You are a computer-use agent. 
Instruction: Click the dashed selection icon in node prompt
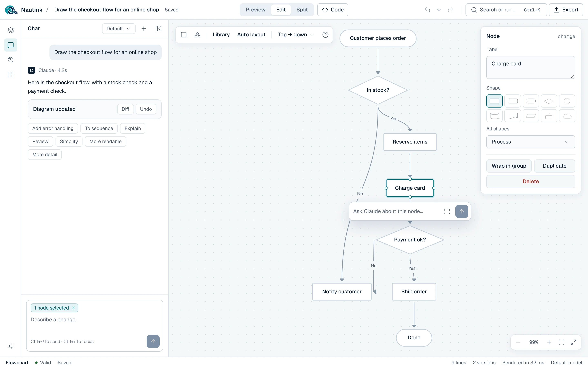tap(447, 211)
